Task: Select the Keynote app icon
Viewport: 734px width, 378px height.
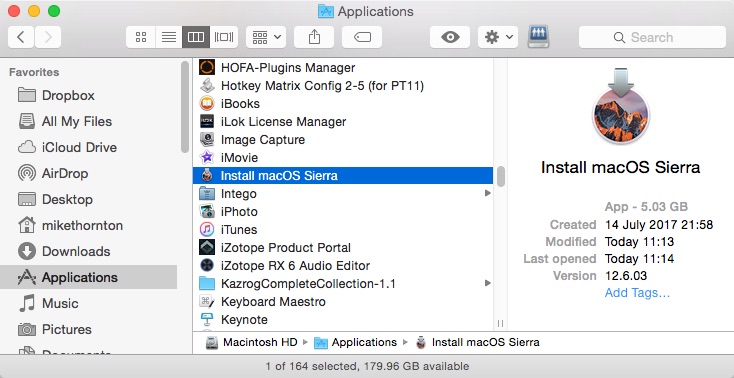Action: (x=206, y=319)
